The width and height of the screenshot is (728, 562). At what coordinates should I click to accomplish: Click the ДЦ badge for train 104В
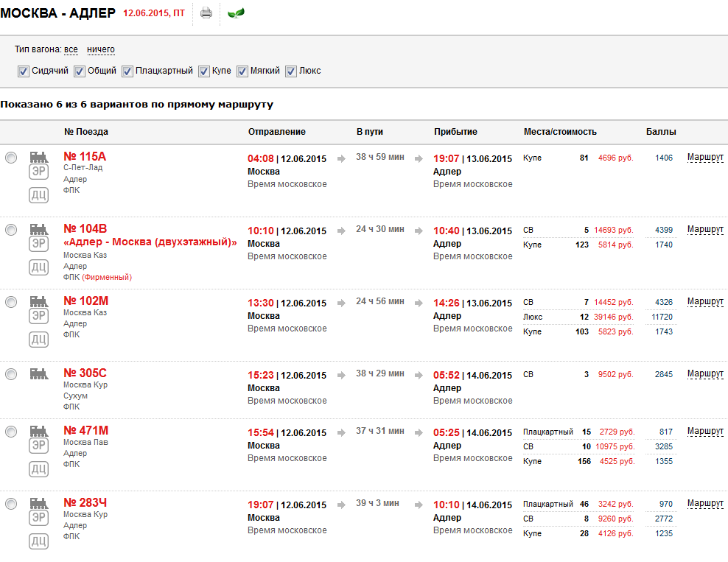click(38, 267)
